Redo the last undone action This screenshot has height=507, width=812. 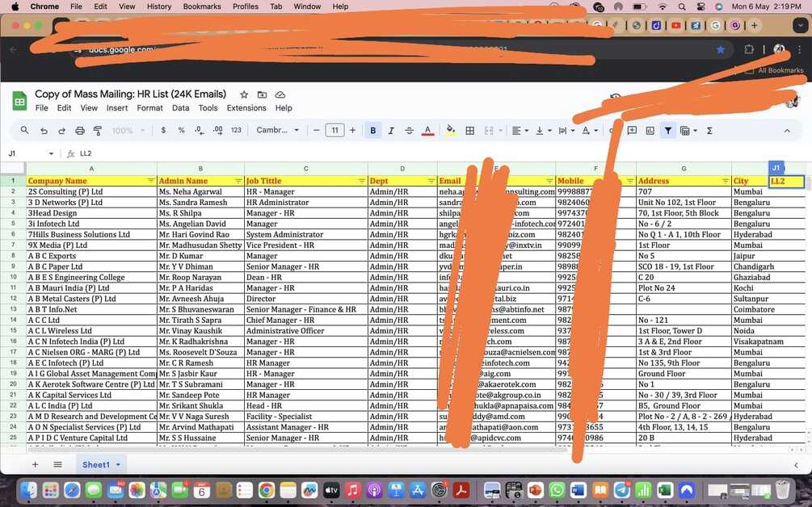click(61, 131)
